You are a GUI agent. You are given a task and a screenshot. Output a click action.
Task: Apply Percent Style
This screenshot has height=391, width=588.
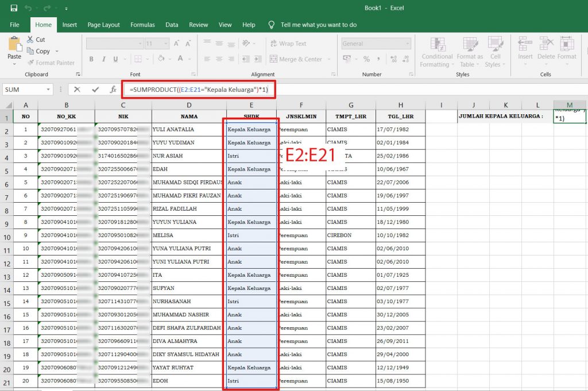click(366, 59)
